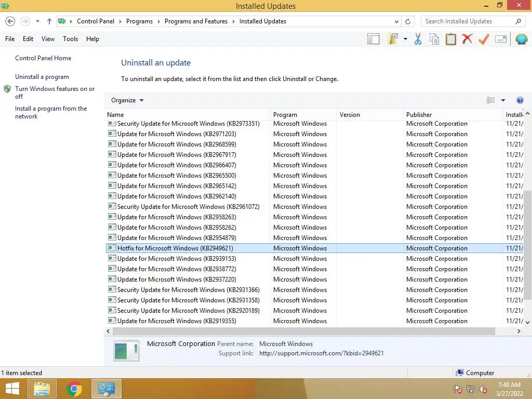Open the recent locations dropdown arrow
Image resolution: width=532 pixels, height=399 pixels.
point(37,21)
